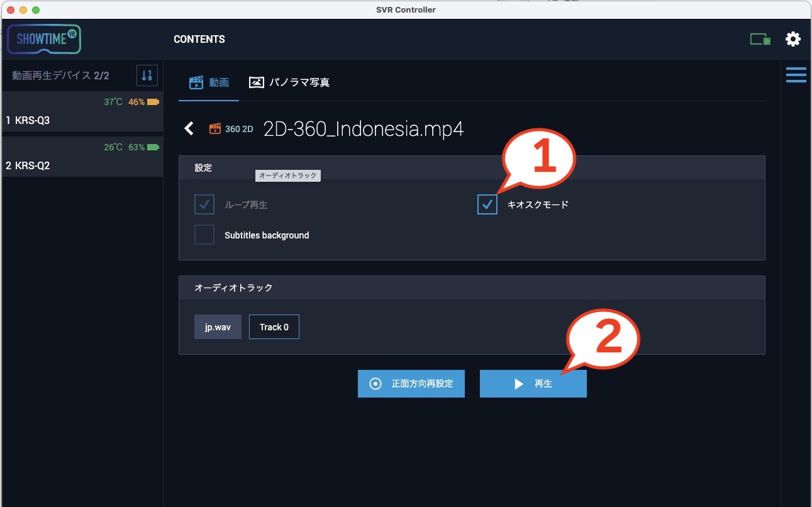
Task: Click the green device connection icon
Action: pos(760,40)
